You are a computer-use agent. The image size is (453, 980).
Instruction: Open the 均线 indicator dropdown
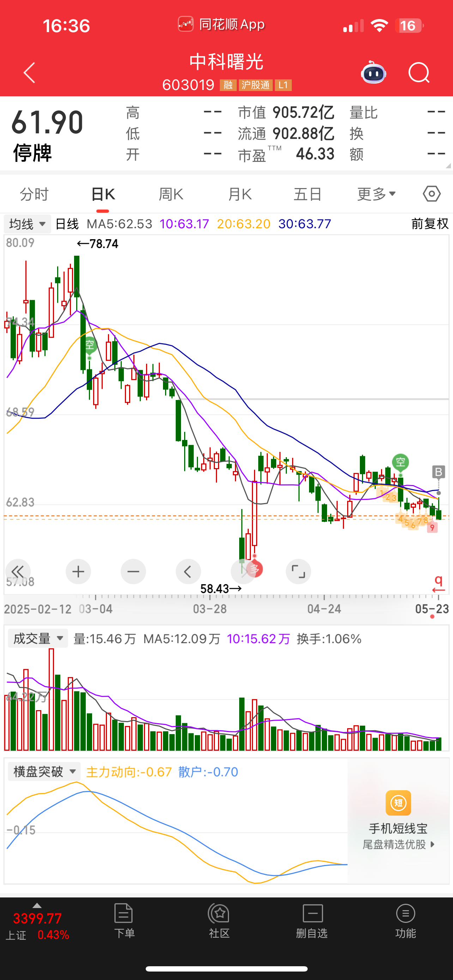pyautogui.click(x=28, y=224)
